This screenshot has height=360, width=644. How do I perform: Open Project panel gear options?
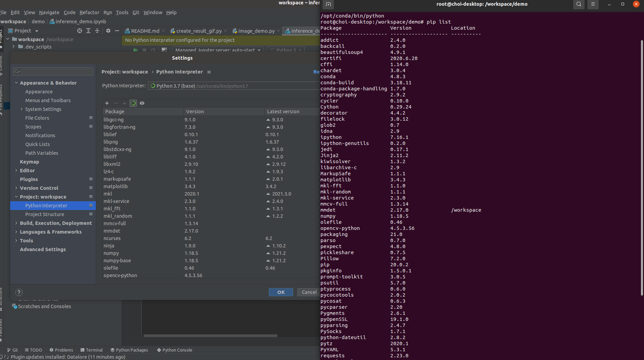click(x=108, y=31)
